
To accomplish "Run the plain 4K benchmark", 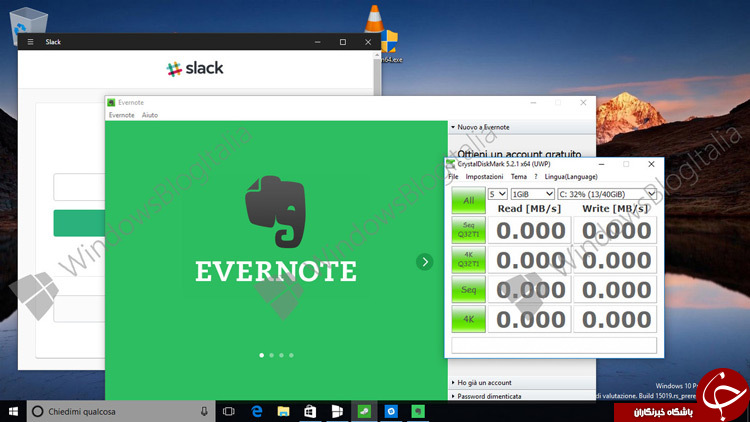I will click(x=468, y=319).
